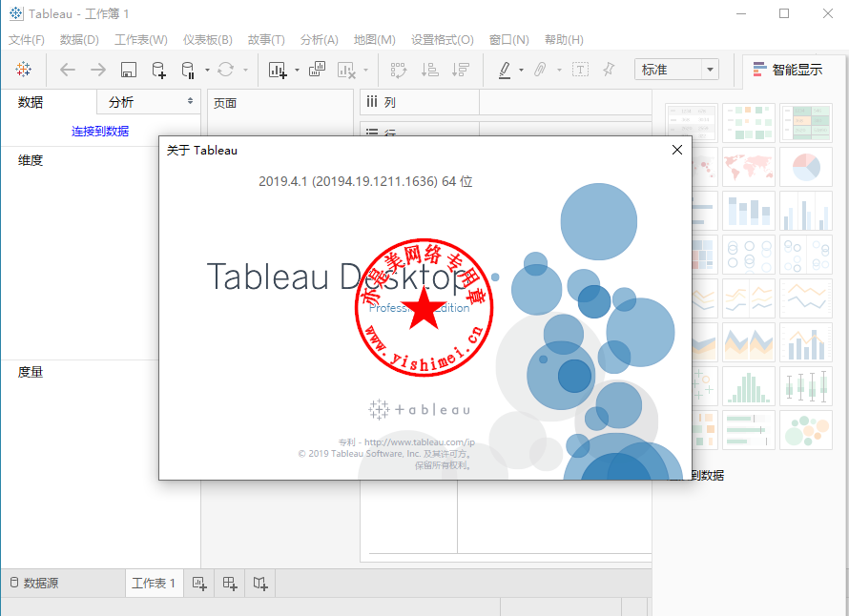Click the fix axes pin icon
The image size is (849, 616).
coord(609,70)
